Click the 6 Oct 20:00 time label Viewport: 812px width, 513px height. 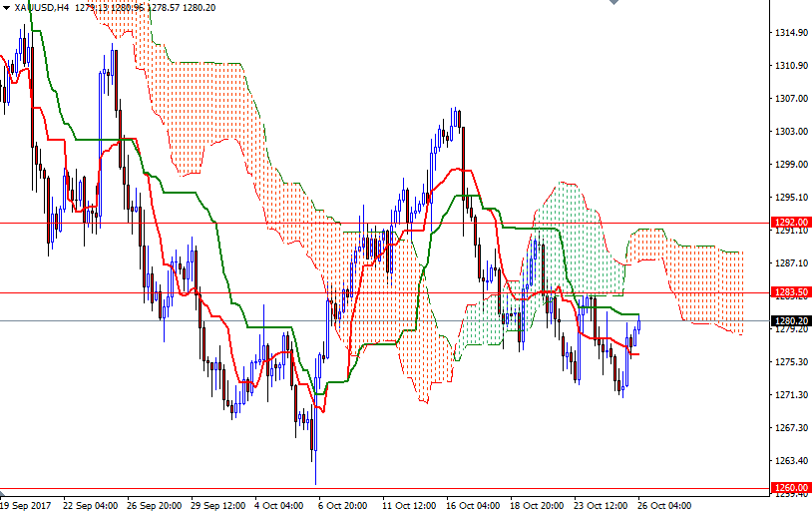(x=343, y=506)
